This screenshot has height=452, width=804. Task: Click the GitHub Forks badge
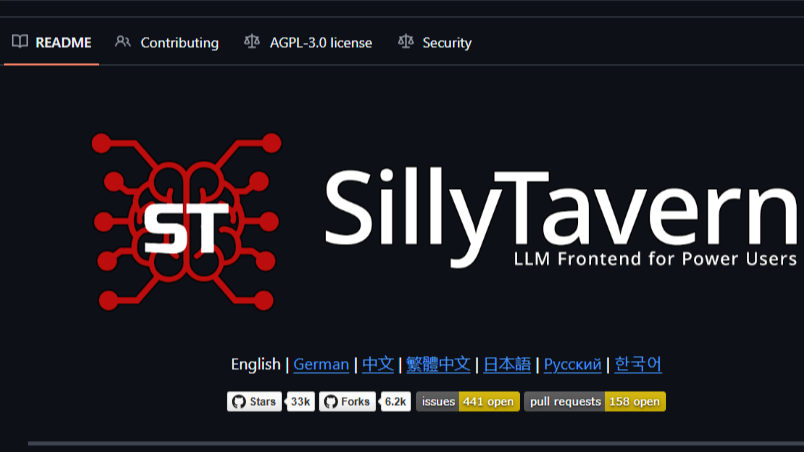pos(347,402)
